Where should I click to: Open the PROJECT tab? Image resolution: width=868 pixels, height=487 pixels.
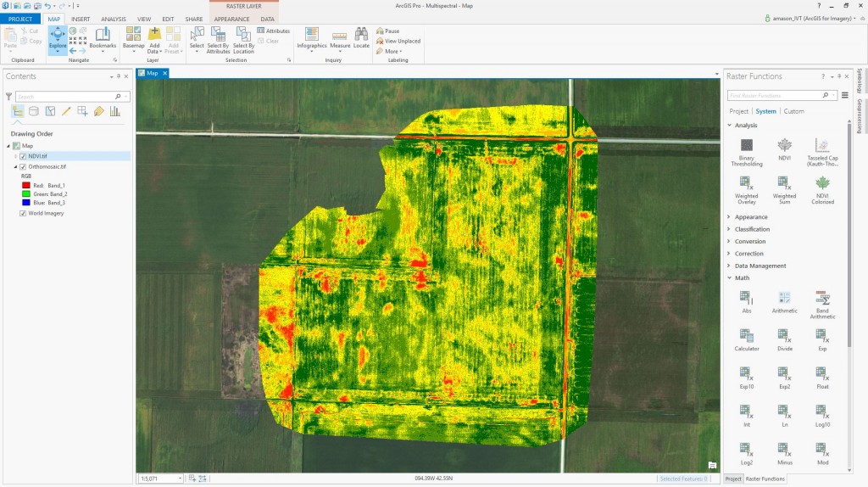(x=20, y=19)
